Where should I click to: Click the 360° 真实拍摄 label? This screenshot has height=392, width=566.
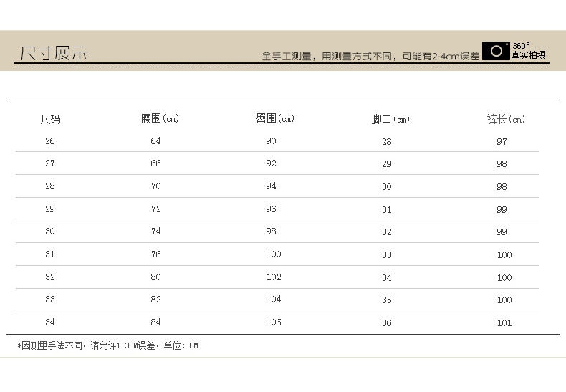point(529,51)
